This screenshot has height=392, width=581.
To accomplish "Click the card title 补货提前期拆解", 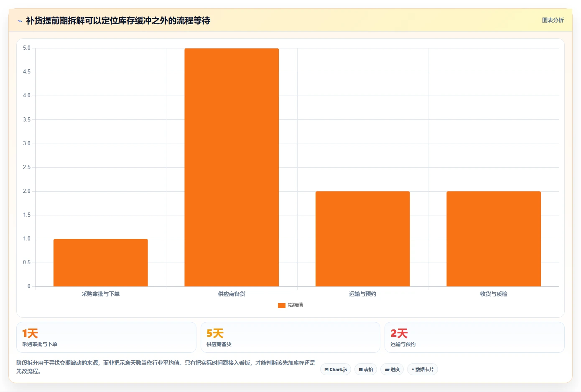I will [118, 20].
